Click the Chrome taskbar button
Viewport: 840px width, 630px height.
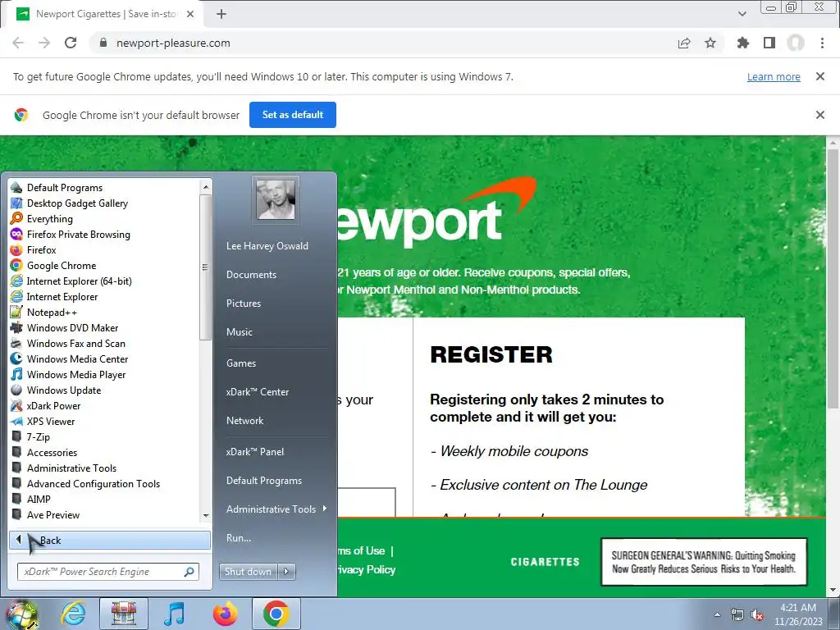coord(276,614)
